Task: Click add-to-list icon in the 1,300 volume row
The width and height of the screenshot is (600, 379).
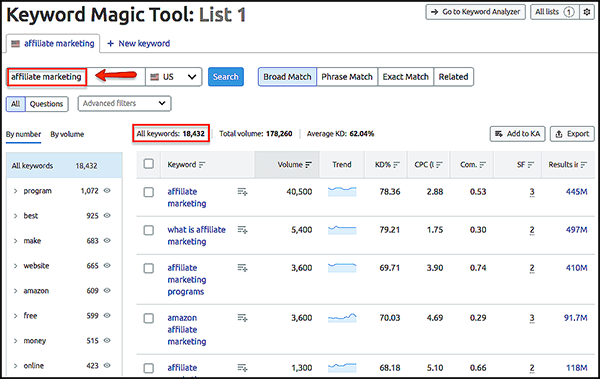Action: (x=242, y=368)
